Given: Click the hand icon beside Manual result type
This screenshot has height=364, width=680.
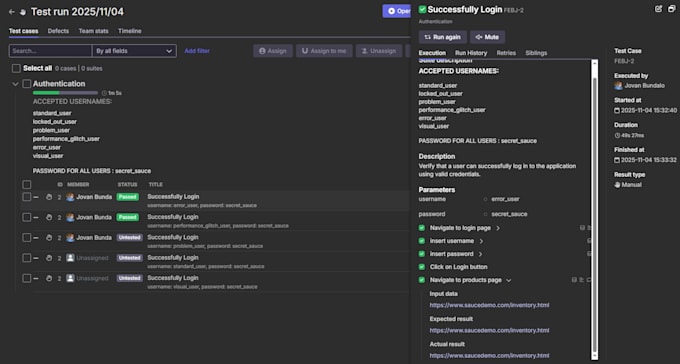Looking at the screenshot, I should (x=617, y=185).
